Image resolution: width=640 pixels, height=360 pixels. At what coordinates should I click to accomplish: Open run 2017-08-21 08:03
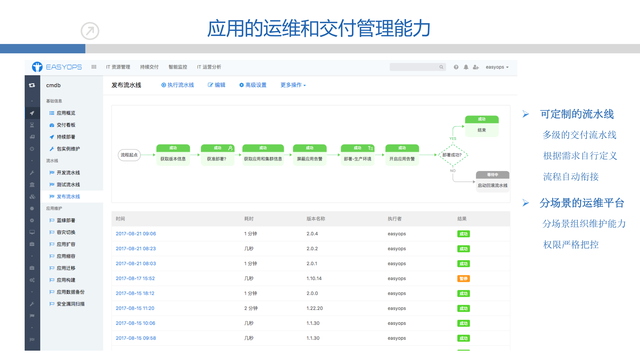(136, 264)
